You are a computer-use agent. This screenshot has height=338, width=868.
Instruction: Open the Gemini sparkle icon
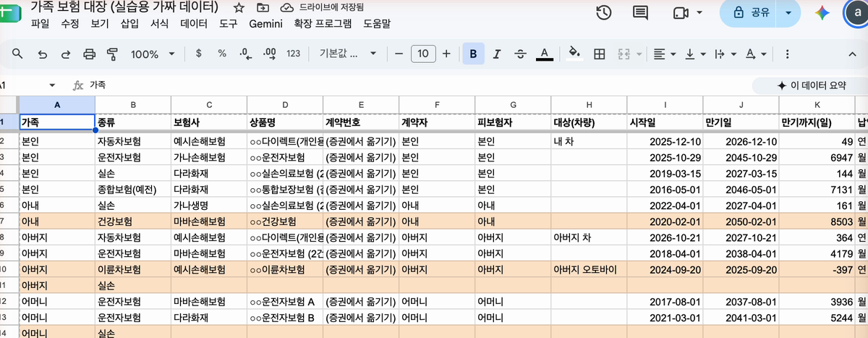click(x=821, y=13)
